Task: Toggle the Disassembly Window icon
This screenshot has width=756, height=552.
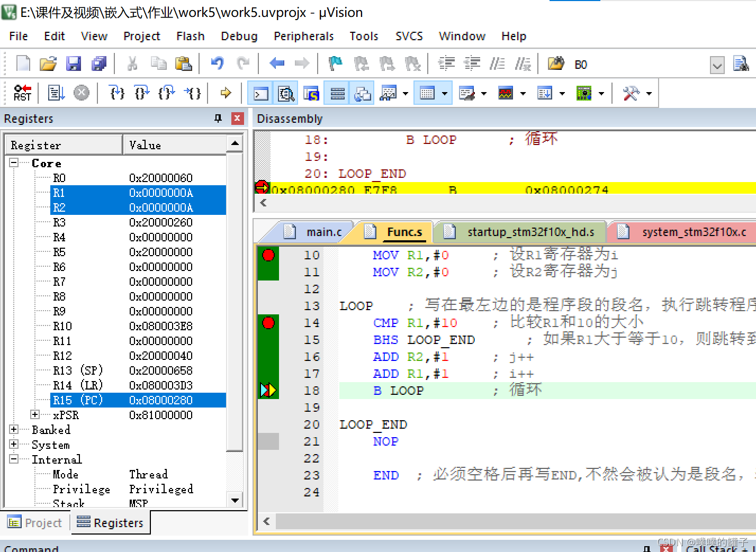Action: pos(286,94)
